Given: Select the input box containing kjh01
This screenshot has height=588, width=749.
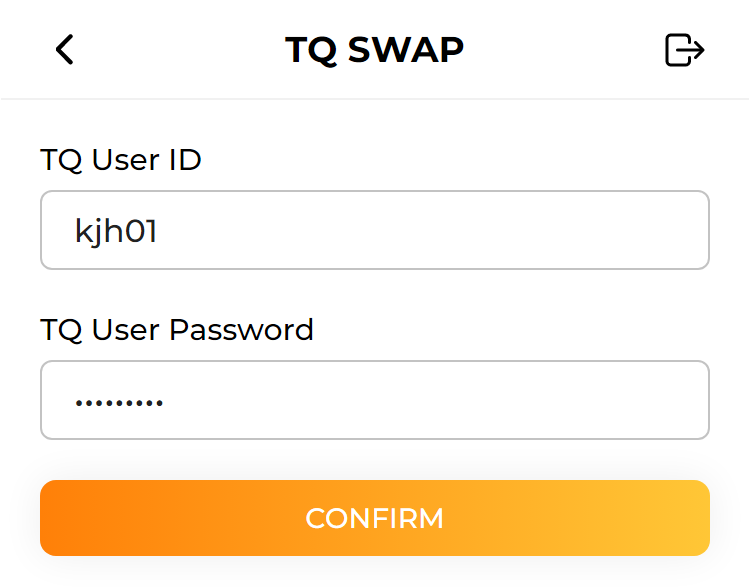Looking at the screenshot, I should 374,230.
